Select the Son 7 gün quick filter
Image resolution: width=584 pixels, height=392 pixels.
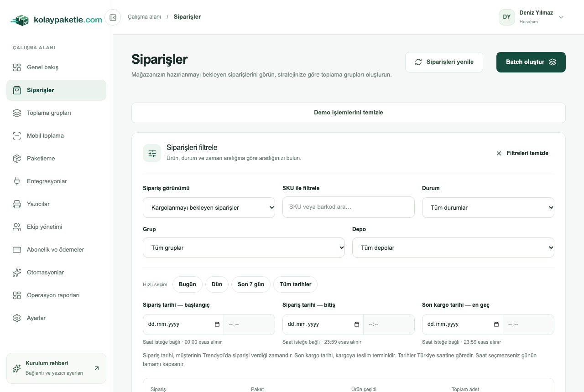tap(251, 284)
